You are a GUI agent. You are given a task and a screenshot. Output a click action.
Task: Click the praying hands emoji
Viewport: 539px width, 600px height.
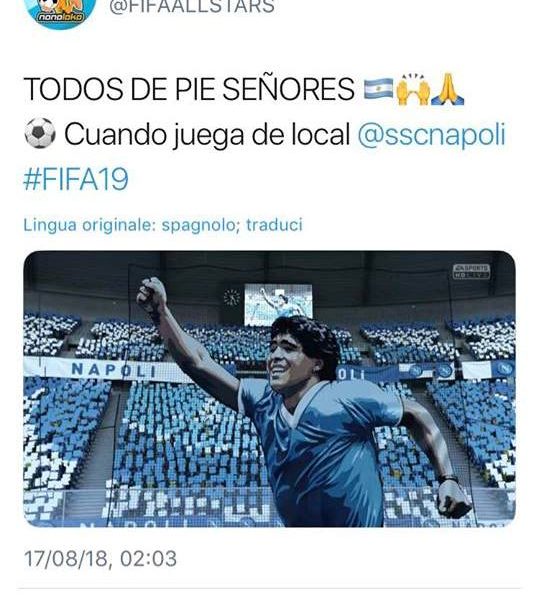click(447, 89)
